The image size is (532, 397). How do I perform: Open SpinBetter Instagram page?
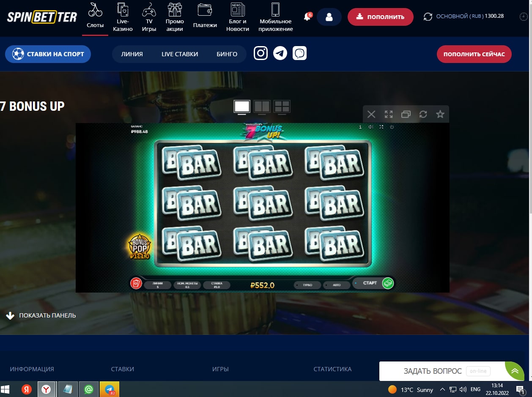click(261, 53)
